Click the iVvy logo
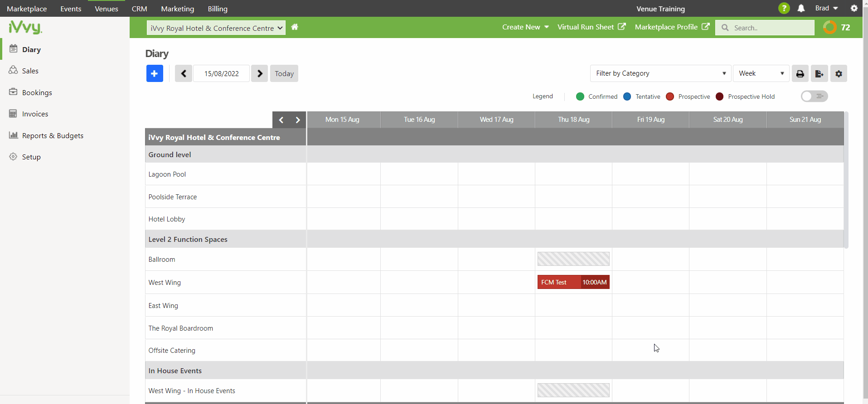The height and width of the screenshot is (404, 868). [25, 28]
